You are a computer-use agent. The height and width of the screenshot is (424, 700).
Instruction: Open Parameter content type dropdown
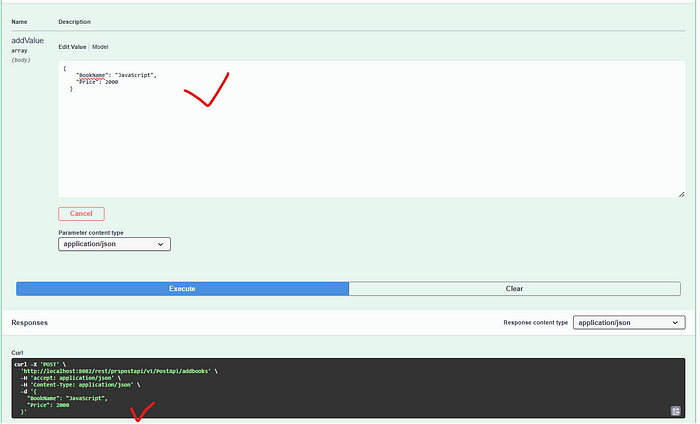point(115,244)
